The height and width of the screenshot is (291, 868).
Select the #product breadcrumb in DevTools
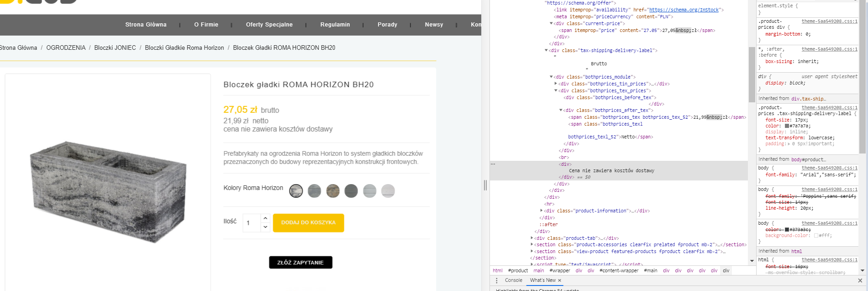[518, 270]
